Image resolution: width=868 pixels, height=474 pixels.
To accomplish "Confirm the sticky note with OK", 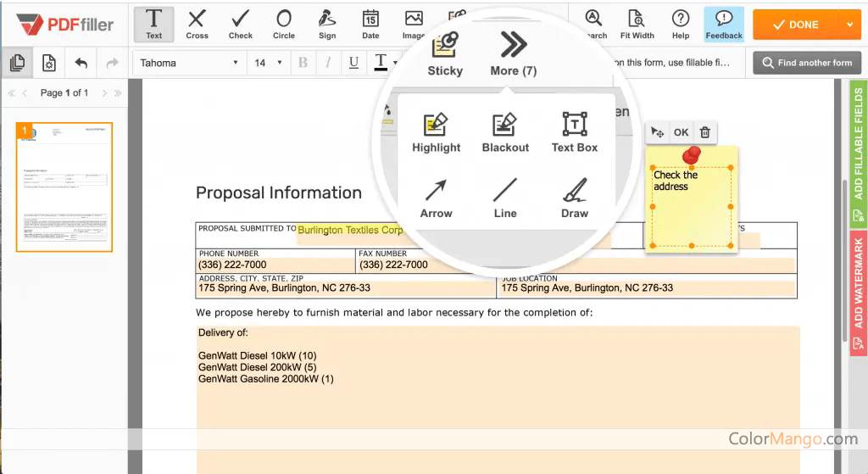I will click(x=681, y=132).
